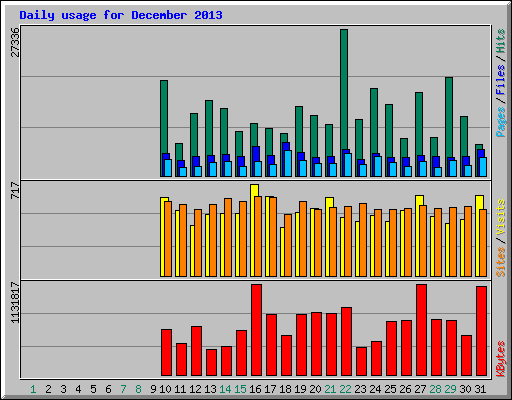Click day label 9 on the x-axis
The width and height of the screenshot is (512, 400).
(153, 389)
